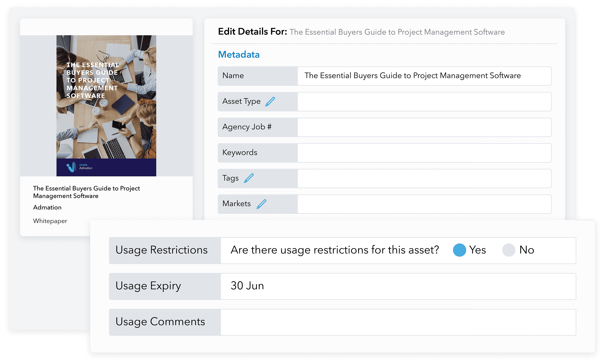Click the Agency Job # field
Viewport: 605px width, 364px height.
pos(424,127)
